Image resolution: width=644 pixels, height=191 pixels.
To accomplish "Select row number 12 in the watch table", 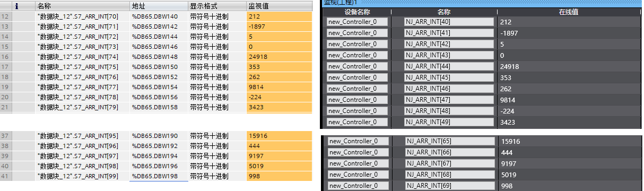I will click(6, 16).
